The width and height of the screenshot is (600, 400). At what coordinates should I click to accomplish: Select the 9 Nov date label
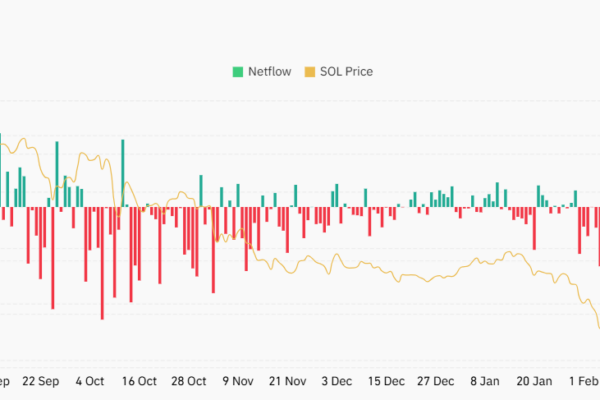pyautogui.click(x=239, y=381)
